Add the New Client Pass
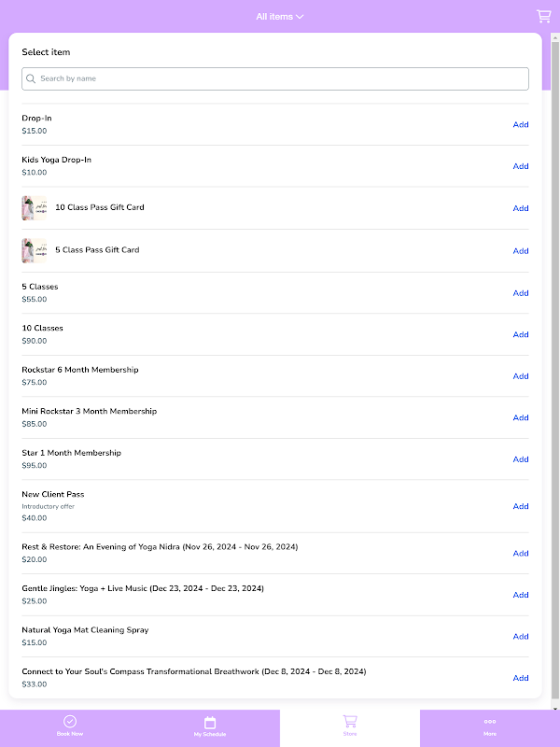 coord(521,506)
